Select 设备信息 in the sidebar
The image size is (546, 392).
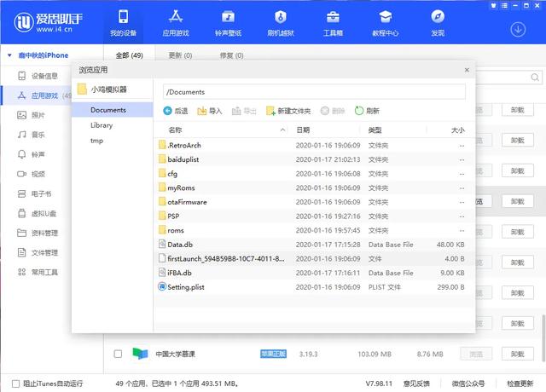coord(38,76)
